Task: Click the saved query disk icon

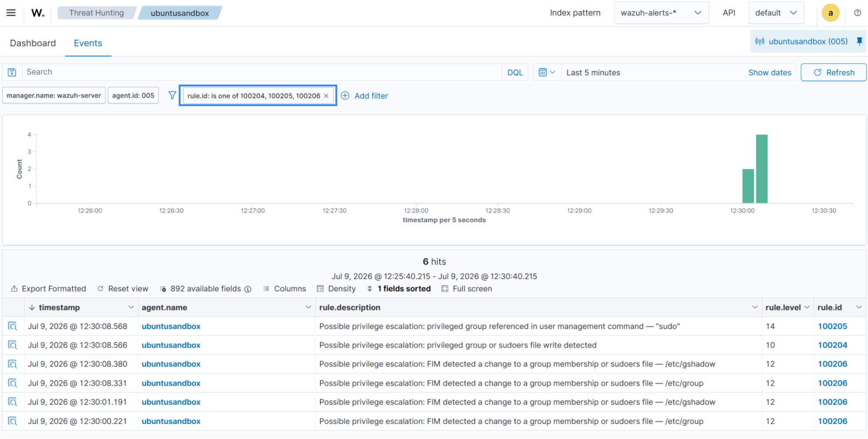Action: [12, 72]
